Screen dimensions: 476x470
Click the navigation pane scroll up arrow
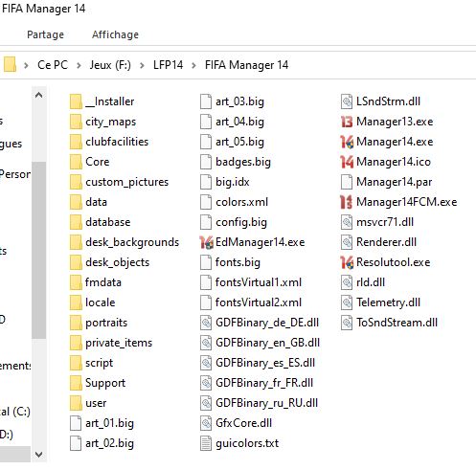point(39,95)
